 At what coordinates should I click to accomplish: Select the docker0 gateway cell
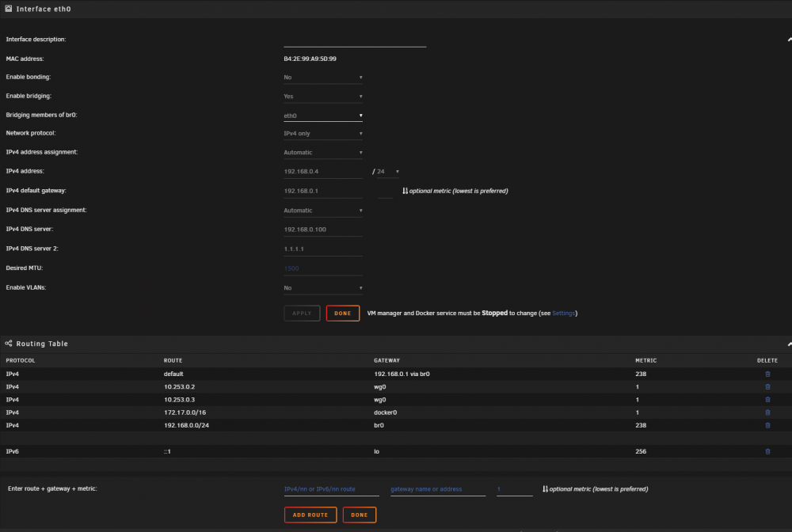point(386,412)
